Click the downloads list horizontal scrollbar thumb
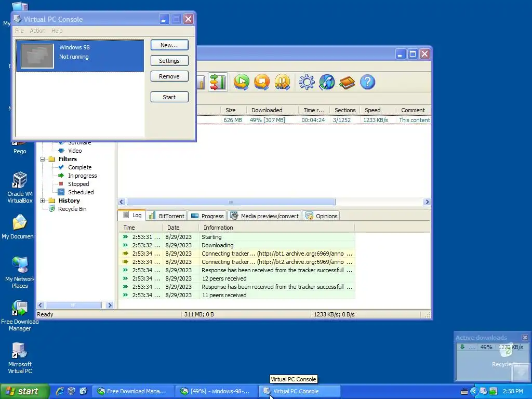The height and width of the screenshot is (399, 532). [231, 202]
